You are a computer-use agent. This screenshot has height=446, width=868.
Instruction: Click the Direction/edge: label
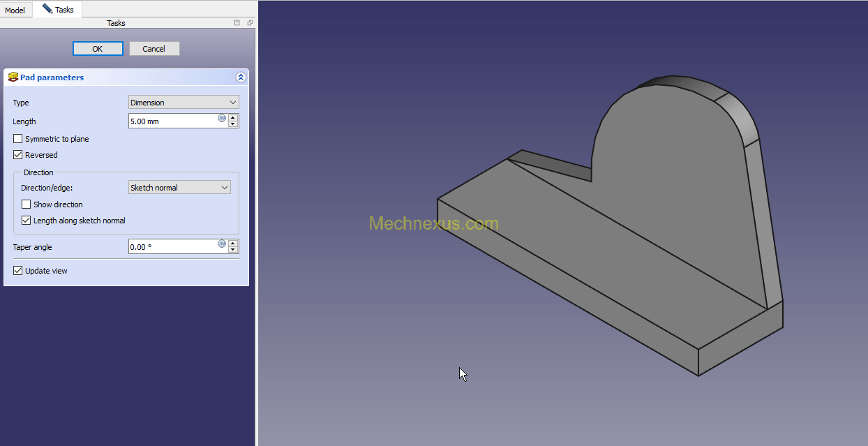coord(47,188)
